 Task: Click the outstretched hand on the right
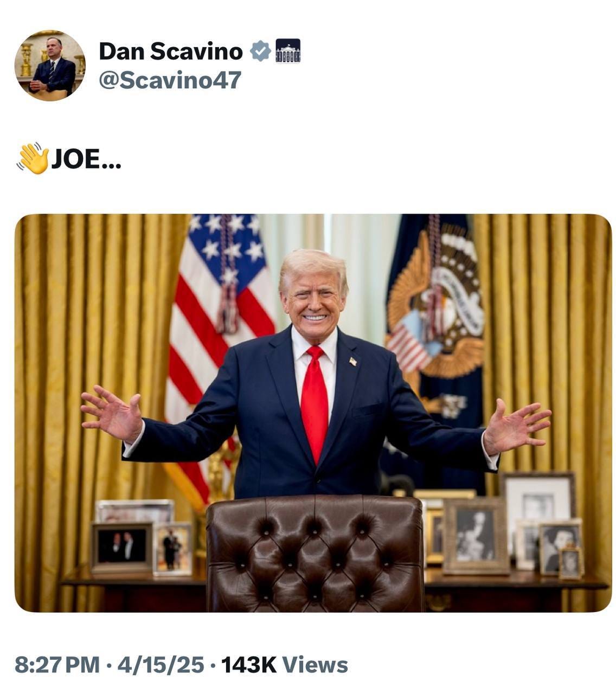pos(516,427)
